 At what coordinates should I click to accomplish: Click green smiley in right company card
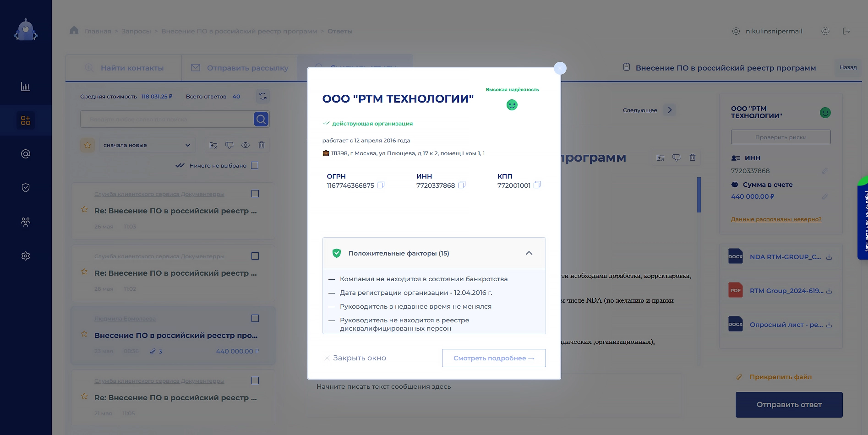825,113
